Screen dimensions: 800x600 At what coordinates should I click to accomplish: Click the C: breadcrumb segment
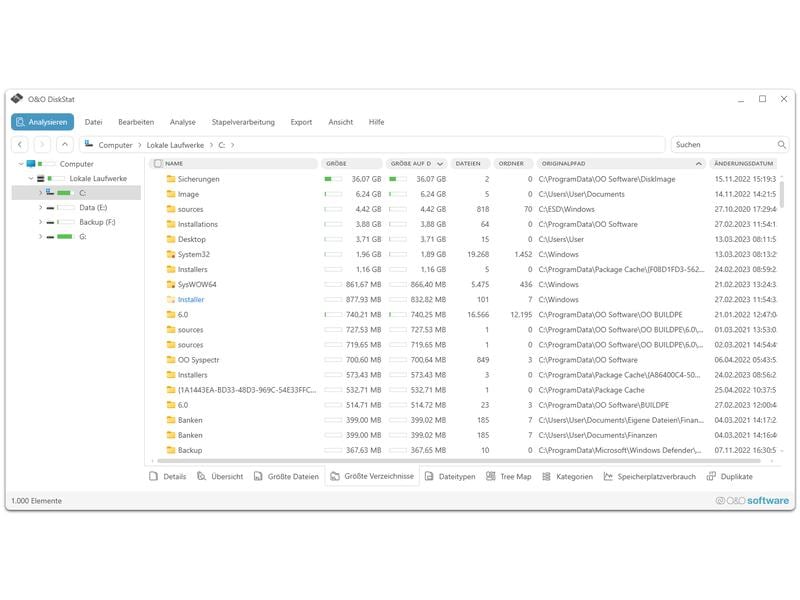click(x=221, y=145)
